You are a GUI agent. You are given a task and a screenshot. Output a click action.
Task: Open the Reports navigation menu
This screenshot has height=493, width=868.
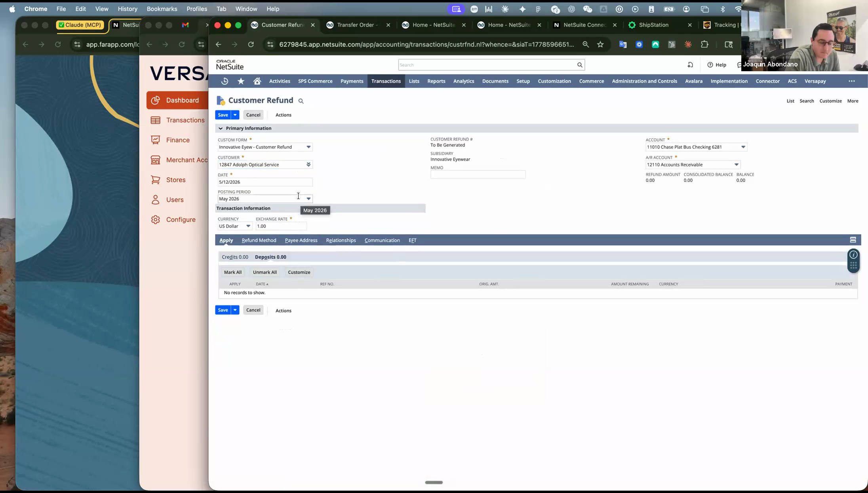pyautogui.click(x=436, y=81)
